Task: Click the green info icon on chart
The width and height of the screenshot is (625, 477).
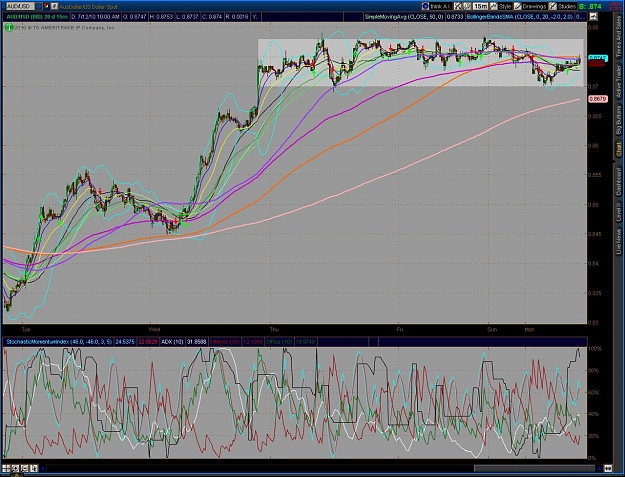Action: click(x=9, y=28)
